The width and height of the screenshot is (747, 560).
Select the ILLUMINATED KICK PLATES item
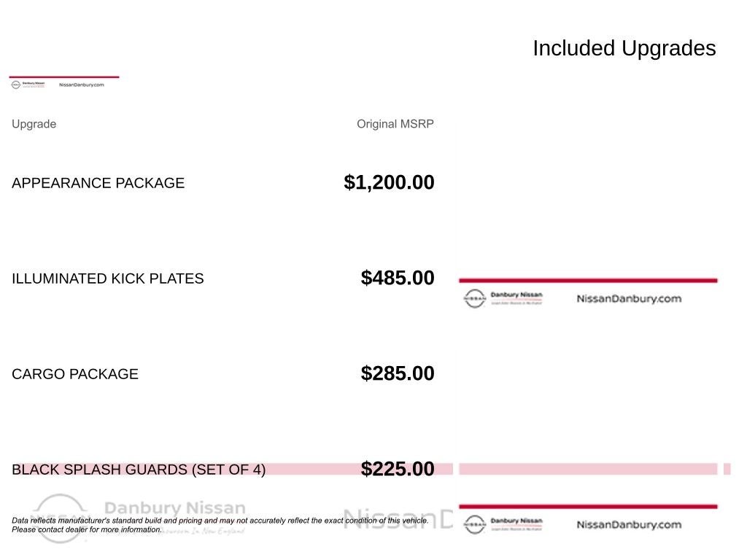point(107,279)
